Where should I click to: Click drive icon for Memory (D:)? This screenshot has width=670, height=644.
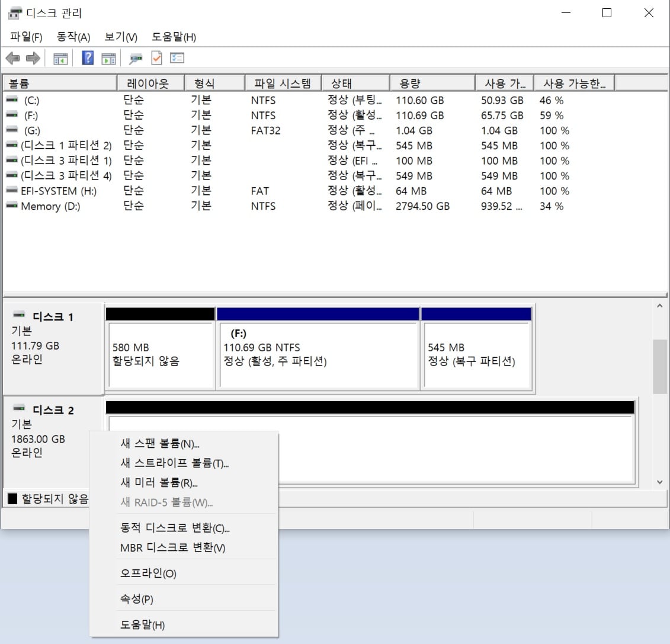[x=12, y=206]
